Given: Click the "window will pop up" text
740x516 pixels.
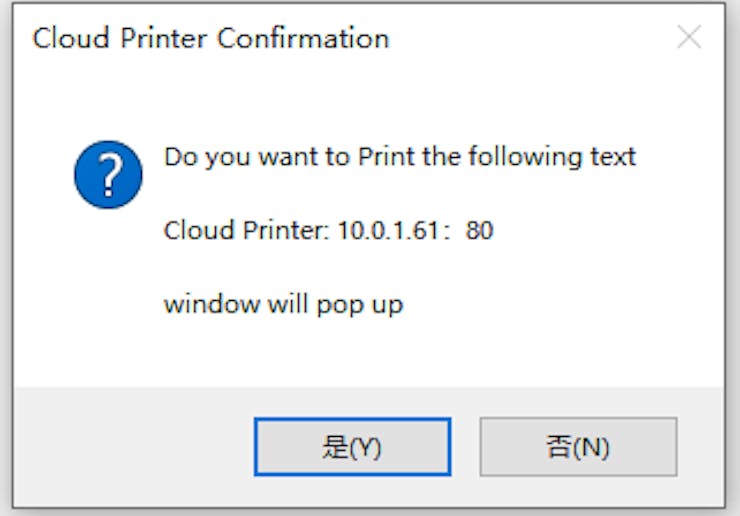Looking at the screenshot, I should (283, 304).
